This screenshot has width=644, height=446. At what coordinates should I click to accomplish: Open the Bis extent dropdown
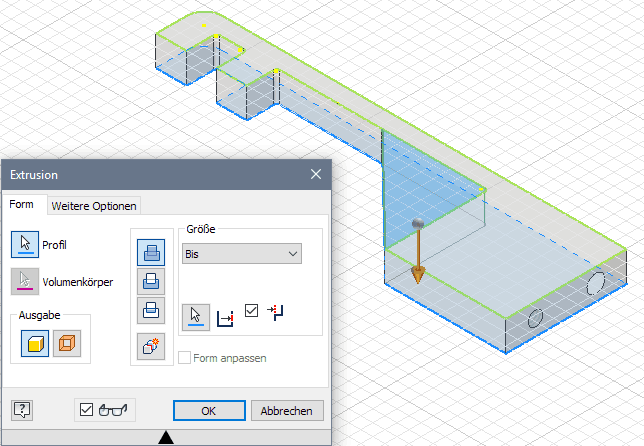point(241,254)
